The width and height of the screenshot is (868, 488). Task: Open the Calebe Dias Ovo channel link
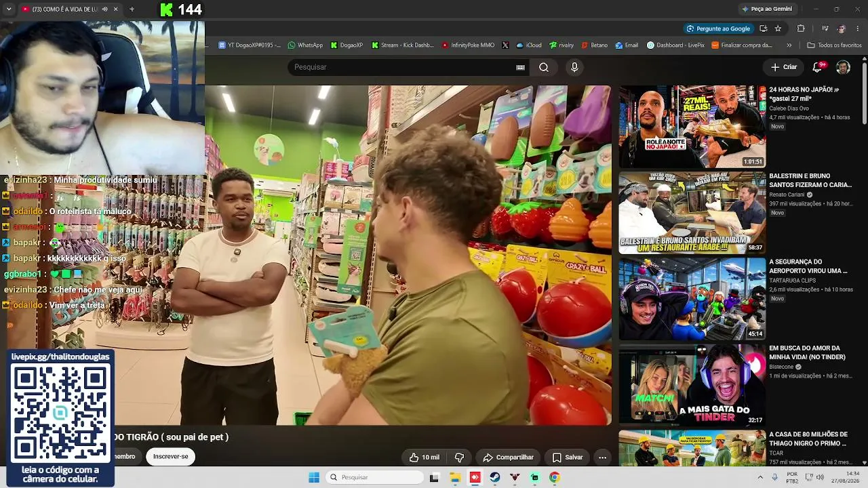click(789, 108)
